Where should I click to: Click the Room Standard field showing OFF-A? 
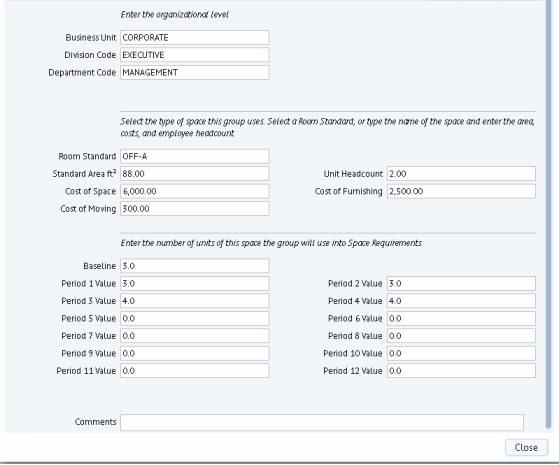coord(195,156)
